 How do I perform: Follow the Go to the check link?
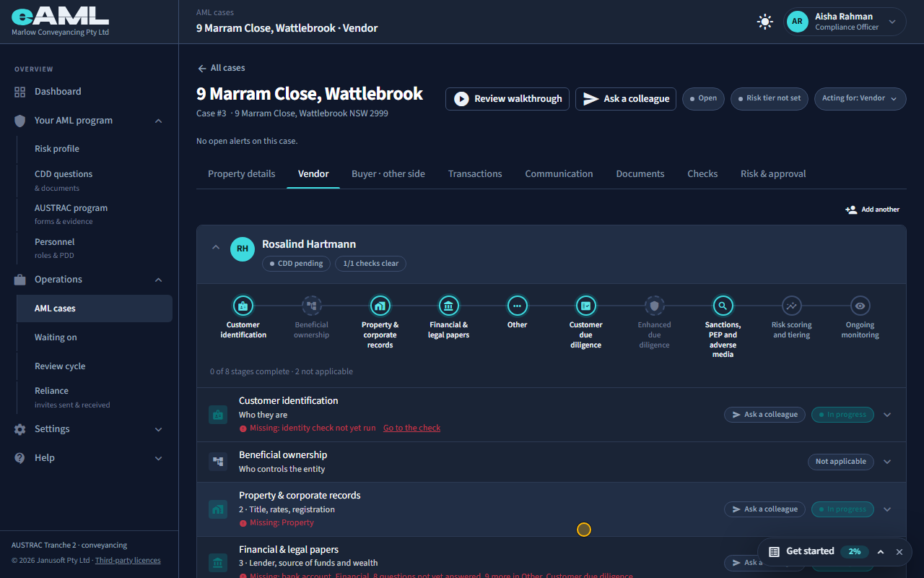point(411,428)
